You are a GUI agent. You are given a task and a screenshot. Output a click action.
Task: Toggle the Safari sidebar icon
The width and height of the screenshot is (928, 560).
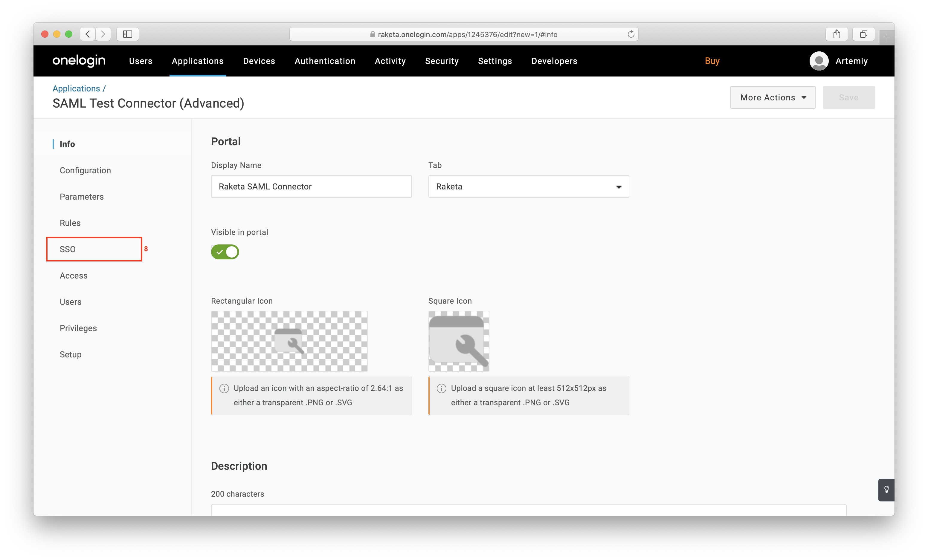tap(127, 34)
